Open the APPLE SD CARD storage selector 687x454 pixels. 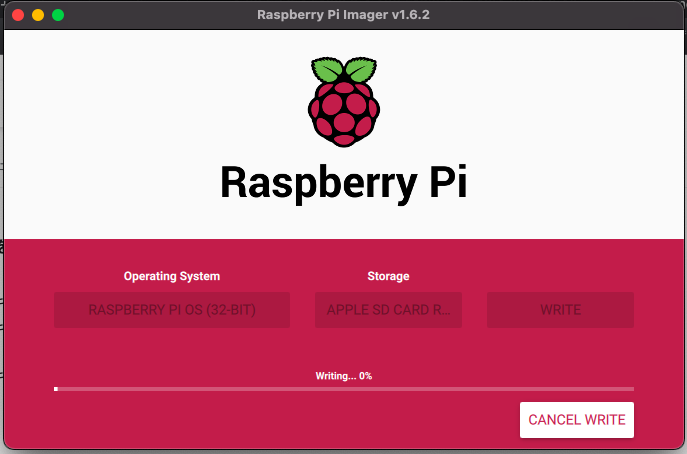[x=388, y=310]
